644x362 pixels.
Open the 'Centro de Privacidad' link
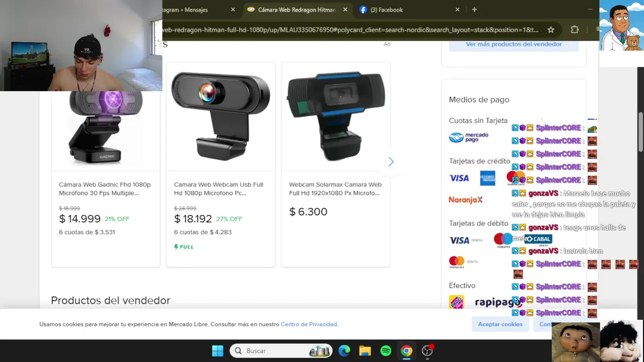[x=309, y=324]
